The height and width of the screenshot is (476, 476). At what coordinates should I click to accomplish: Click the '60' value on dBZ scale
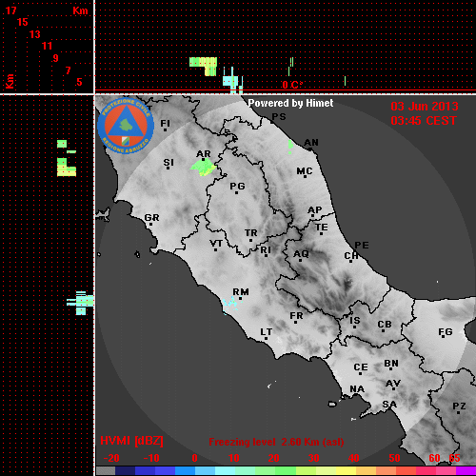click(434, 458)
